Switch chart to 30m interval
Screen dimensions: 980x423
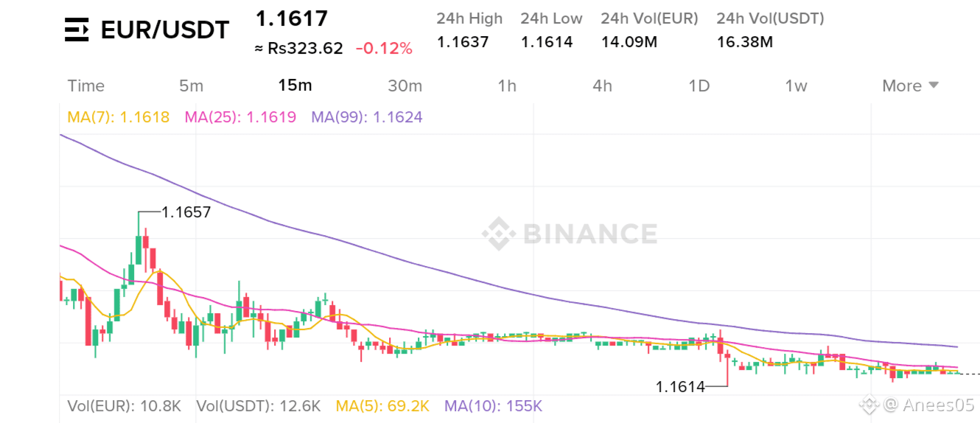tap(405, 85)
